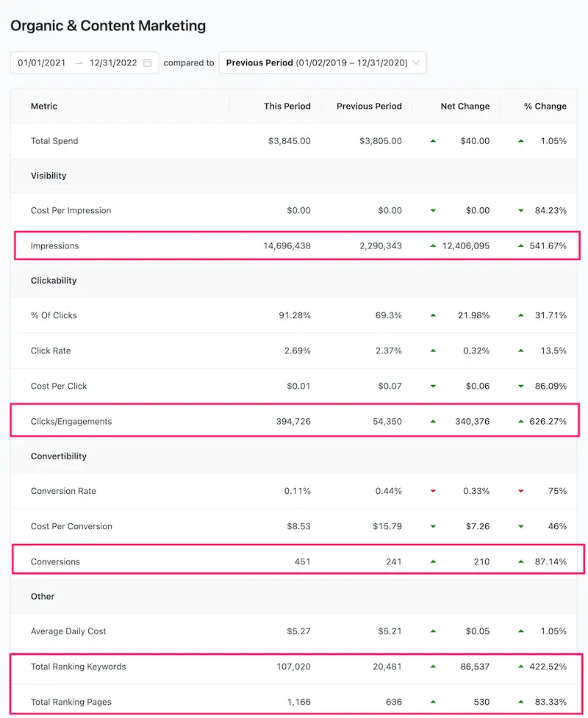The width and height of the screenshot is (588, 718).
Task: Click the green arrow beside Total Ranking Pages
Action: tap(433, 702)
